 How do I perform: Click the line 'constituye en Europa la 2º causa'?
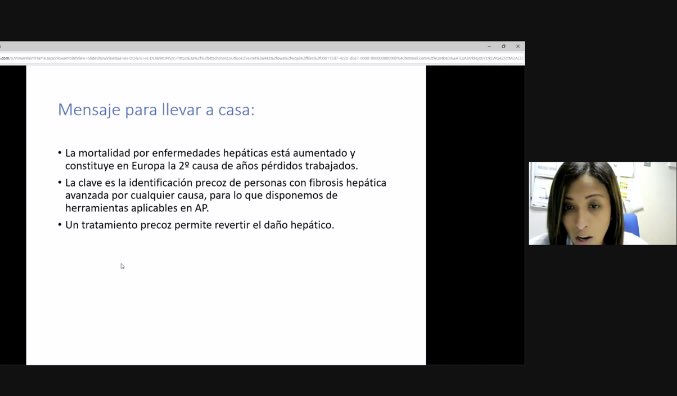[x=212, y=166]
